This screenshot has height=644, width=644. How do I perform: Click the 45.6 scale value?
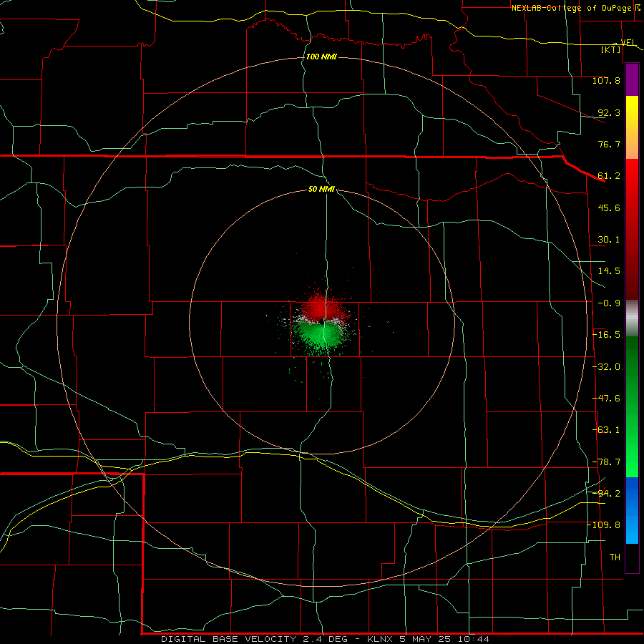click(x=609, y=208)
